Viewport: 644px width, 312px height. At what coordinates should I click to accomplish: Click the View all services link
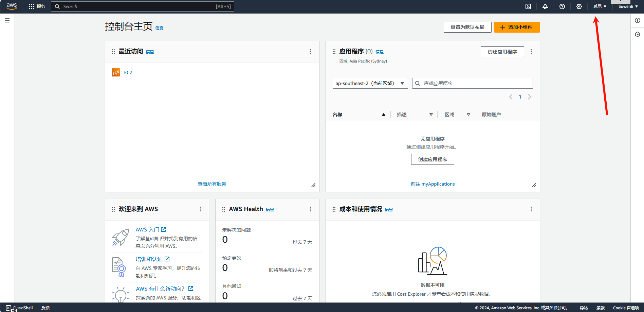coord(212,184)
